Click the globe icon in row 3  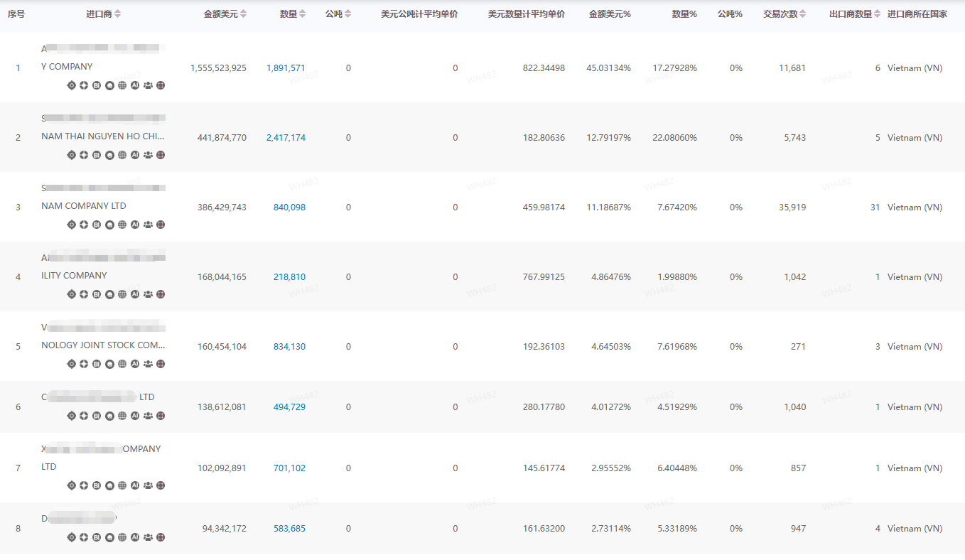(x=122, y=225)
